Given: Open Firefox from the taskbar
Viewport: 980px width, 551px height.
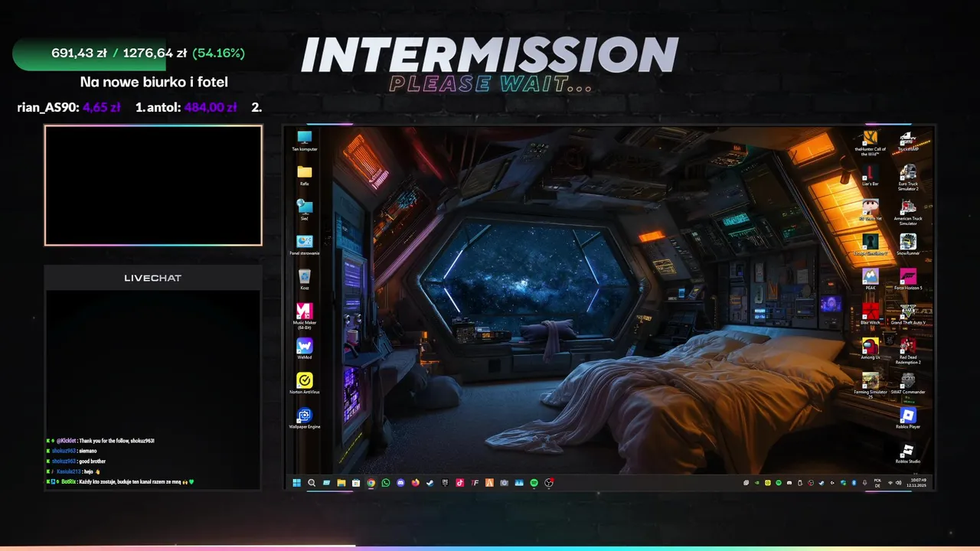Looking at the screenshot, I should point(416,483).
